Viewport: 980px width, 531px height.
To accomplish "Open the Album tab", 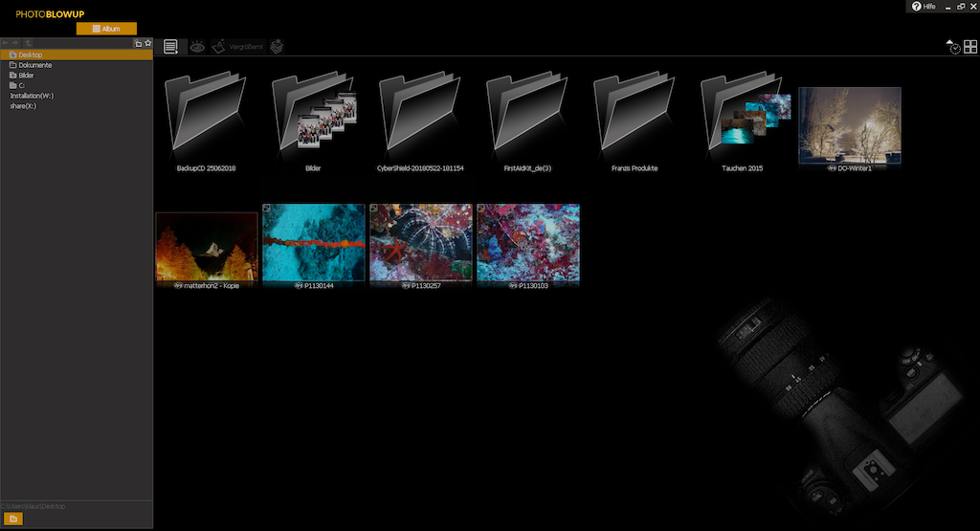I will [x=106, y=29].
